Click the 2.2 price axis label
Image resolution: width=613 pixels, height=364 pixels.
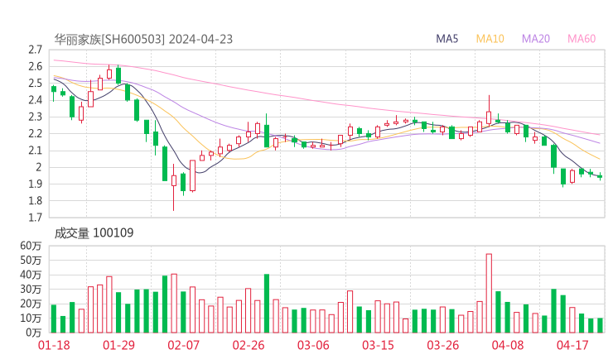(35, 133)
